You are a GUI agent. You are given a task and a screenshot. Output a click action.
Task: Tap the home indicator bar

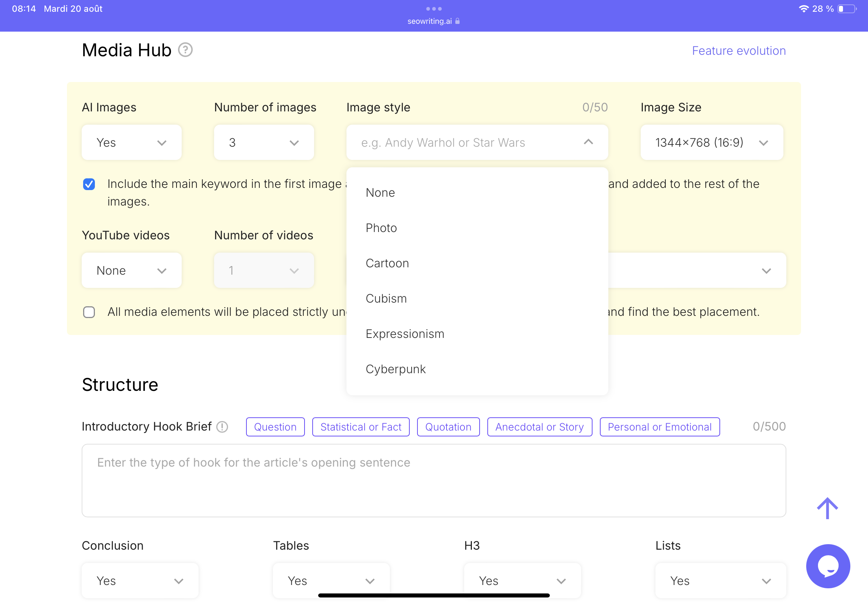(x=434, y=595)
